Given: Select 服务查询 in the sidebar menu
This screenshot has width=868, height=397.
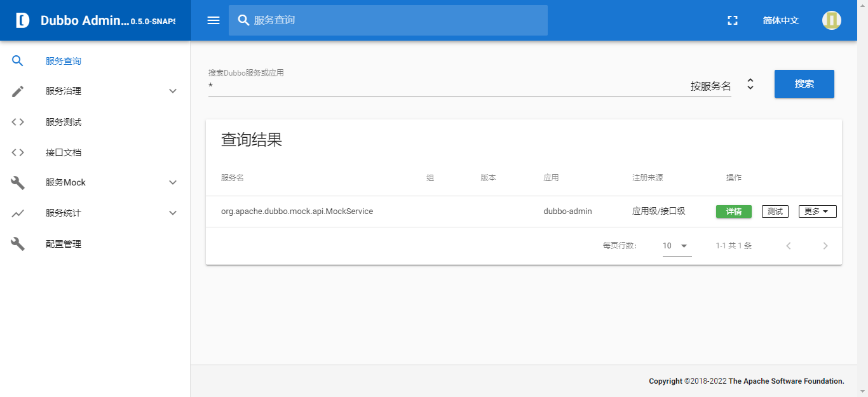Looking at the screenshot, I should [62, 60].
